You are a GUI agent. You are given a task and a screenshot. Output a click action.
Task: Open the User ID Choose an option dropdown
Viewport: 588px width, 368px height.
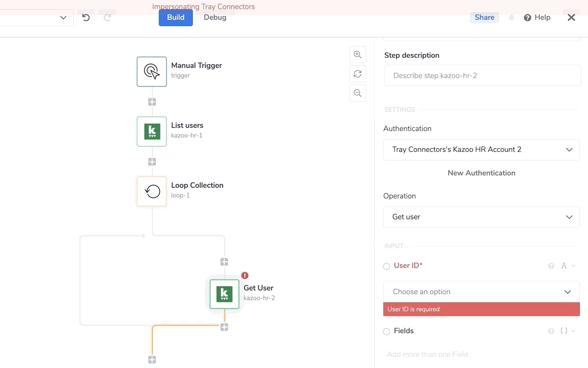point(481,292)
